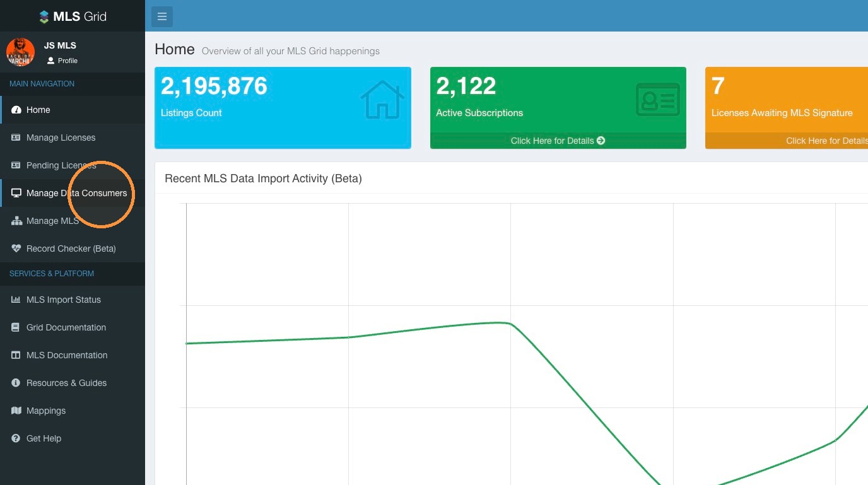Open MLS Documentation page

[73, 355]
